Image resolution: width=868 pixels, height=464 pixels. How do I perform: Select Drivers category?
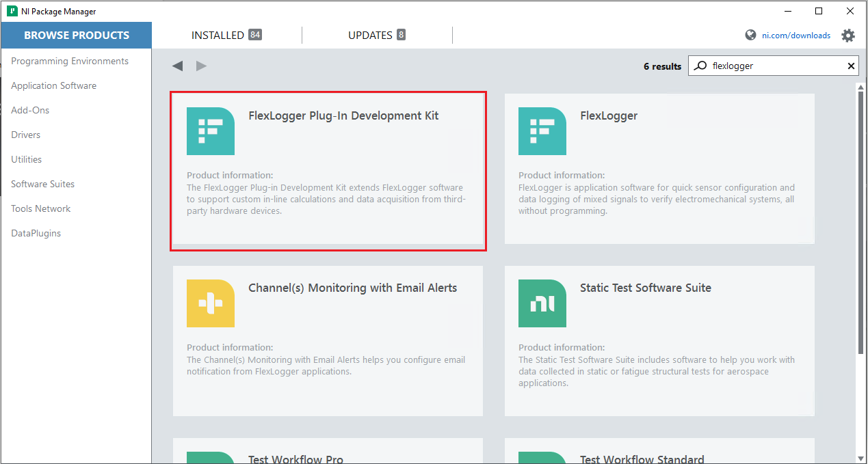pyautogui.click(x=26, y=135)
